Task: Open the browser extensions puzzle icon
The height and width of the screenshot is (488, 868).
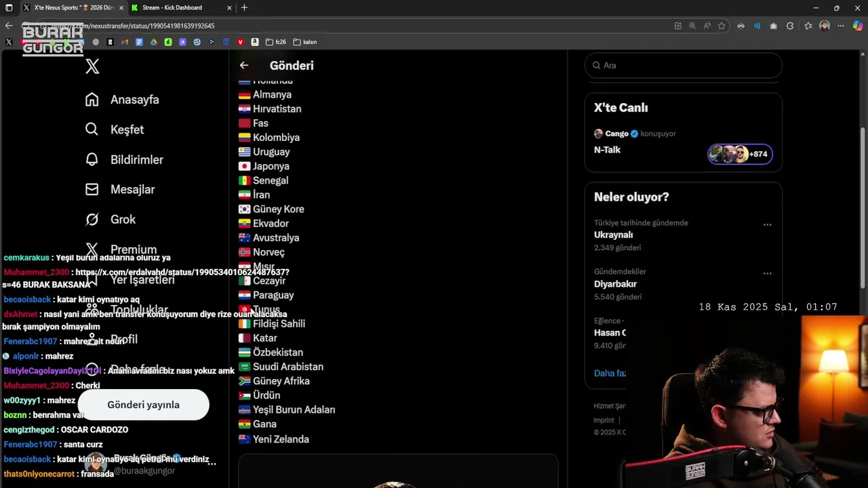Action: pos(790,26)
